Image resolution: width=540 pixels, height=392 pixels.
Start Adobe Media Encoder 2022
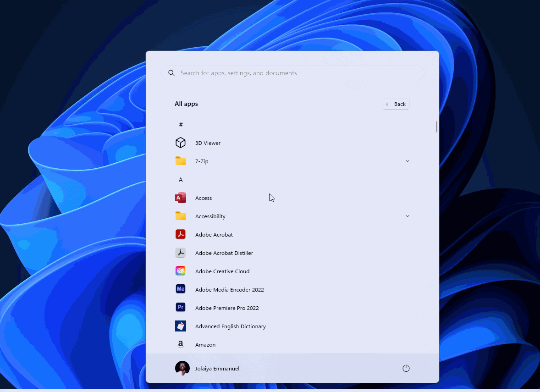click(181, 290)
